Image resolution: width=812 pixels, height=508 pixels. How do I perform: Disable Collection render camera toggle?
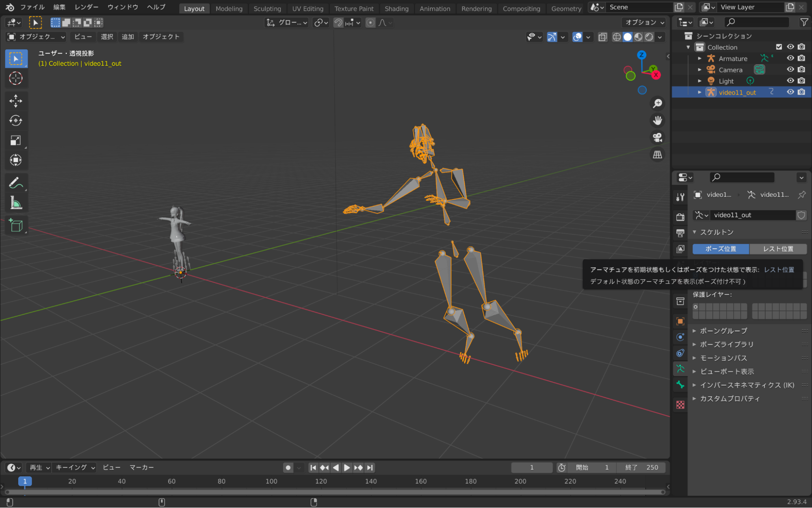tap(801, 47)
